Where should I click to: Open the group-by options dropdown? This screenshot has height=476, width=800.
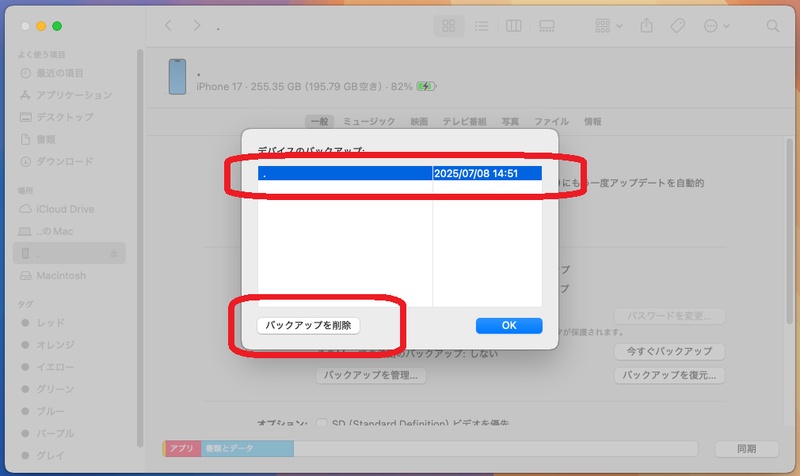(x=608, y=26)
